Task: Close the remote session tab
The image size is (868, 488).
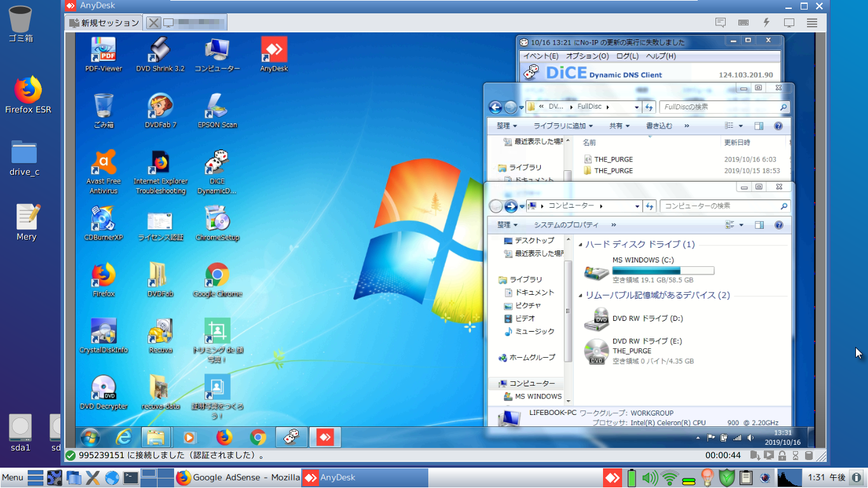Action: [x=153, y=23]
